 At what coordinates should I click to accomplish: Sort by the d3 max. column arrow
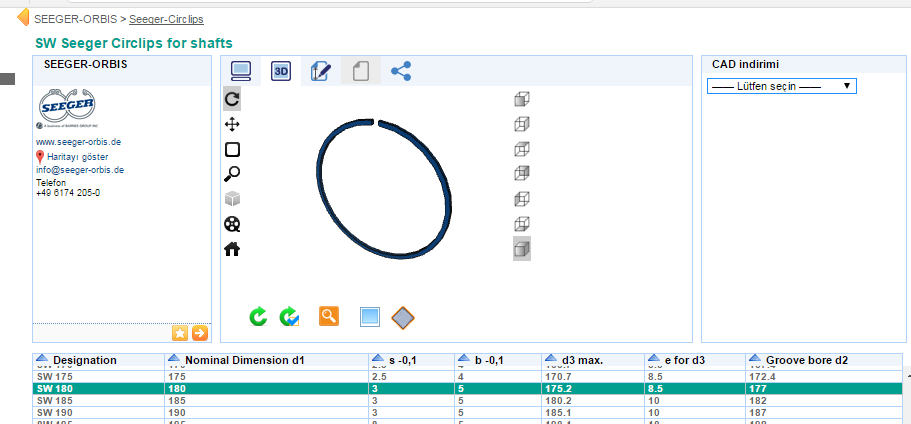[x=550, y=359]
